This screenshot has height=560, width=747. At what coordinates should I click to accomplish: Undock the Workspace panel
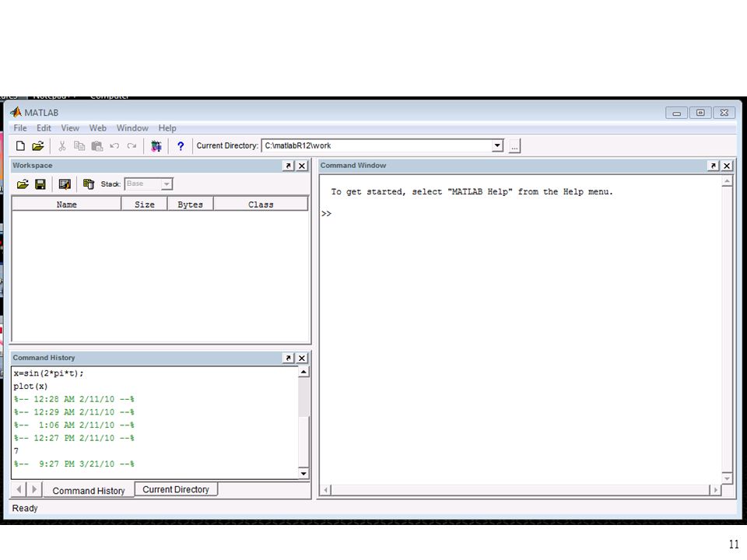(288, 166)
